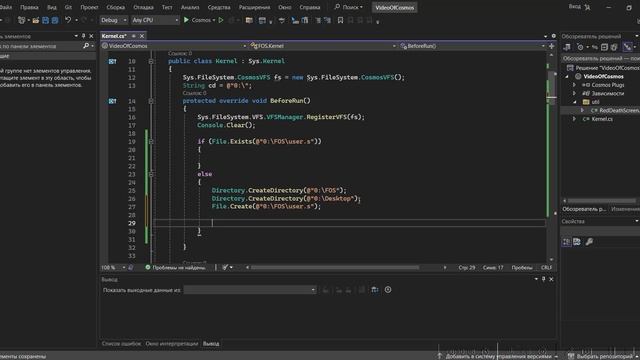Click categorized view icon in Properties panel
Viewport: 640px width, 360px height.
point(567,242)
